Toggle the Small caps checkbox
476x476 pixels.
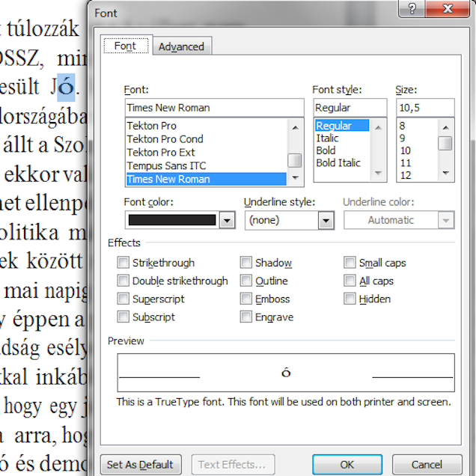(x=350, y=263)
